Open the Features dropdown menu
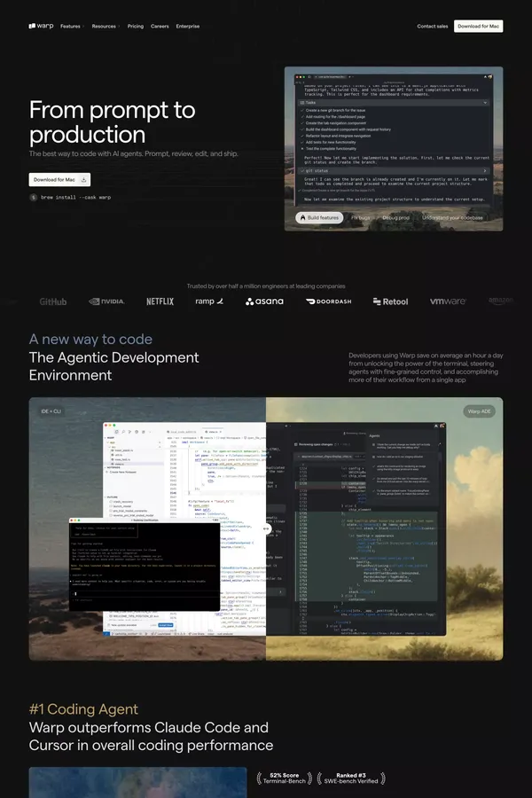Screen dimensions: 532x798 click(x=72, y=27)
